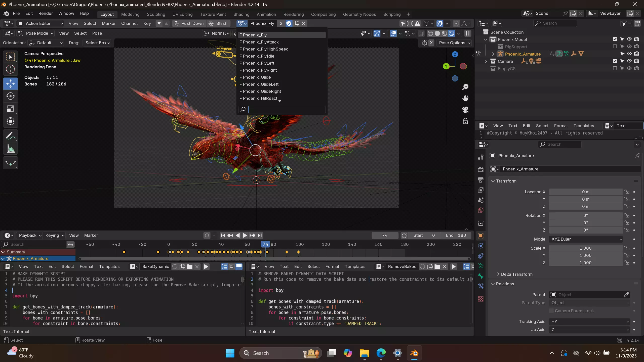Open the Tool properties tab

tap(481, 157)
